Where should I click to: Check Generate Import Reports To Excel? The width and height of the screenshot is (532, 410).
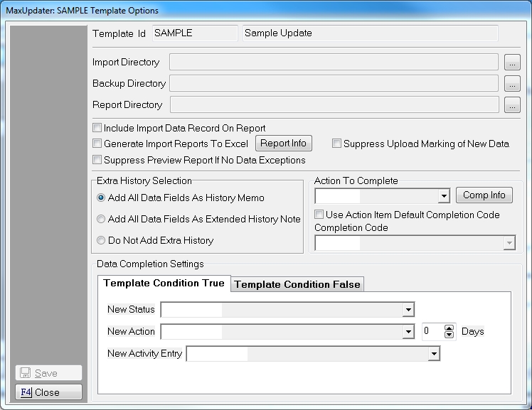tap(97, 144)
